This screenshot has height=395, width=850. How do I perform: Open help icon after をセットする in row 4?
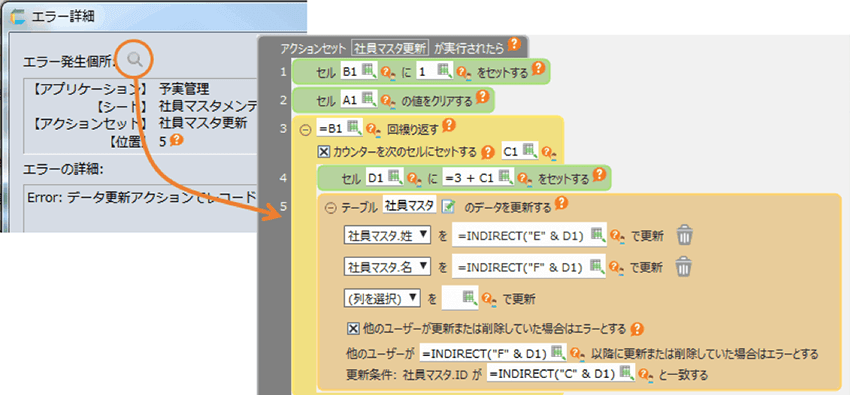coord(598,174)
